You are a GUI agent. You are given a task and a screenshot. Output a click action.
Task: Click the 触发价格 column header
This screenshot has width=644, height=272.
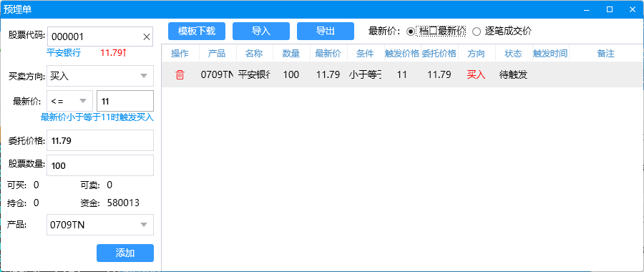[402, 54]
